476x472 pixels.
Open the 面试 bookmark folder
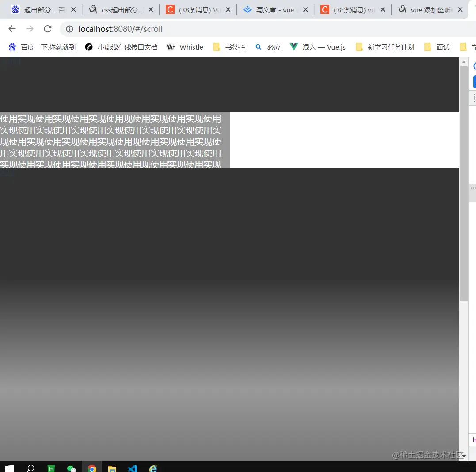pyautogui.click(x=437, y=47)
